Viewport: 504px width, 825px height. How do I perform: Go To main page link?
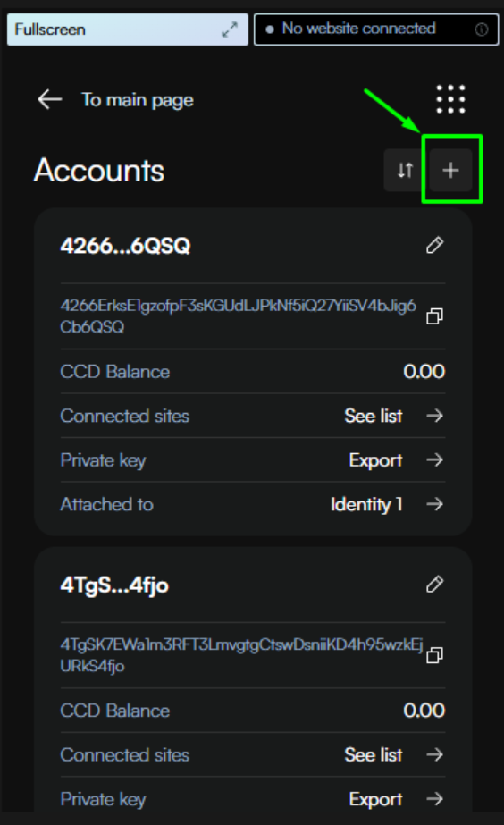(x=138, y=99)
